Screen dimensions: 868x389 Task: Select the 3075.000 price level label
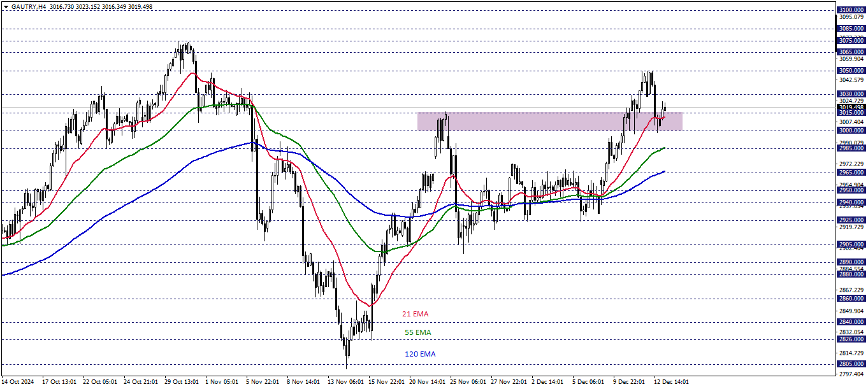pyautogui.click(x=851, y=40)
